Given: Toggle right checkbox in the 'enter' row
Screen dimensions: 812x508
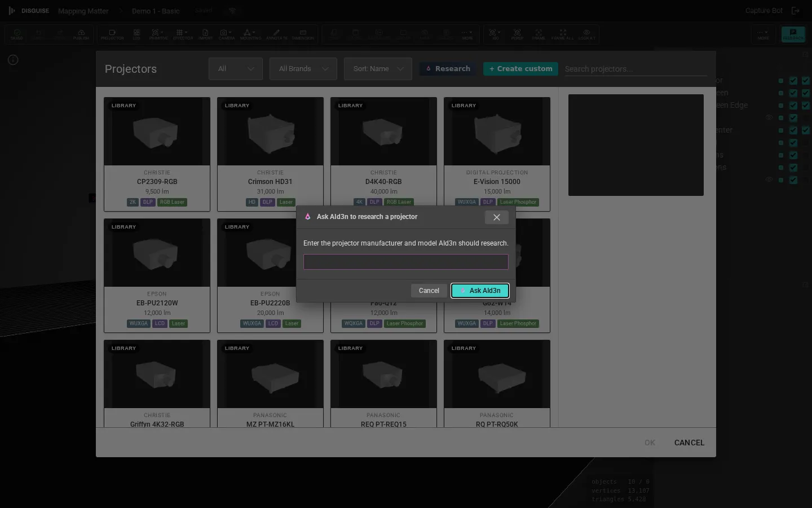Looking at the screenshot, I should (x=806, y=130).
